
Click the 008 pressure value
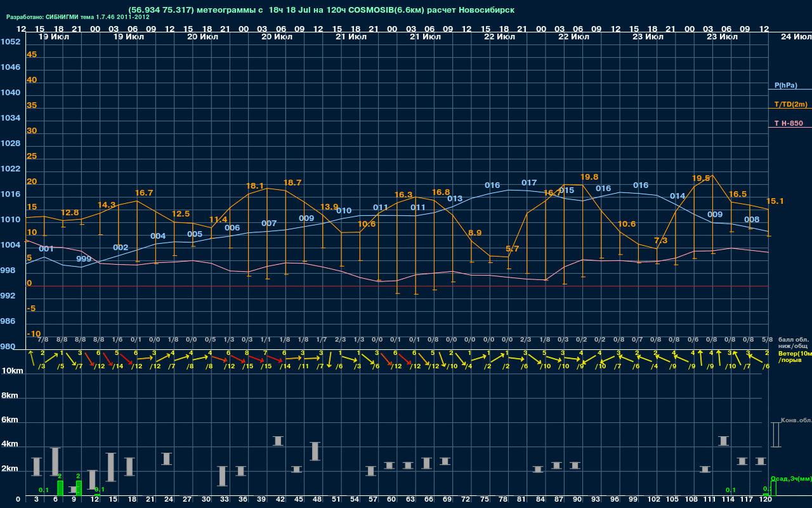(752, 220)
